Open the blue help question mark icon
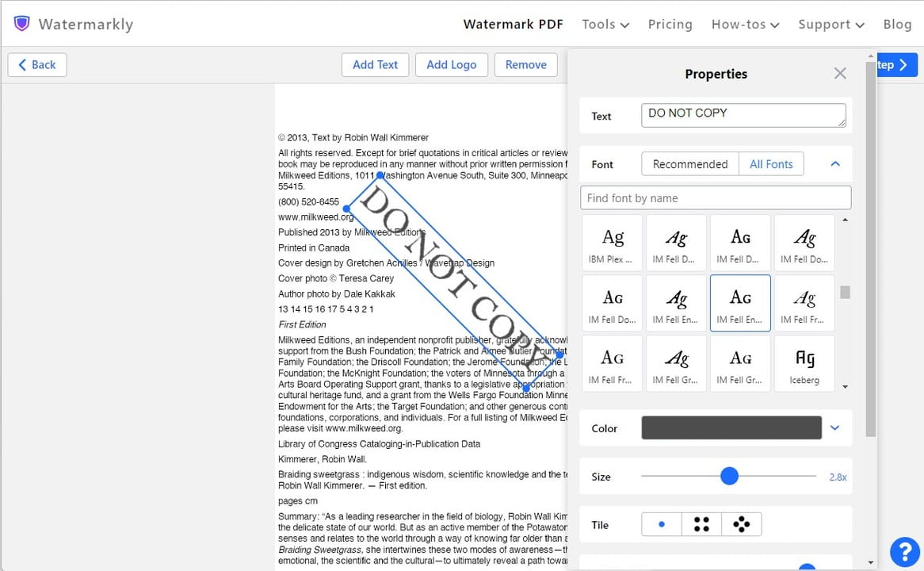This screenshot has width=924, height=571. (904, 551)
